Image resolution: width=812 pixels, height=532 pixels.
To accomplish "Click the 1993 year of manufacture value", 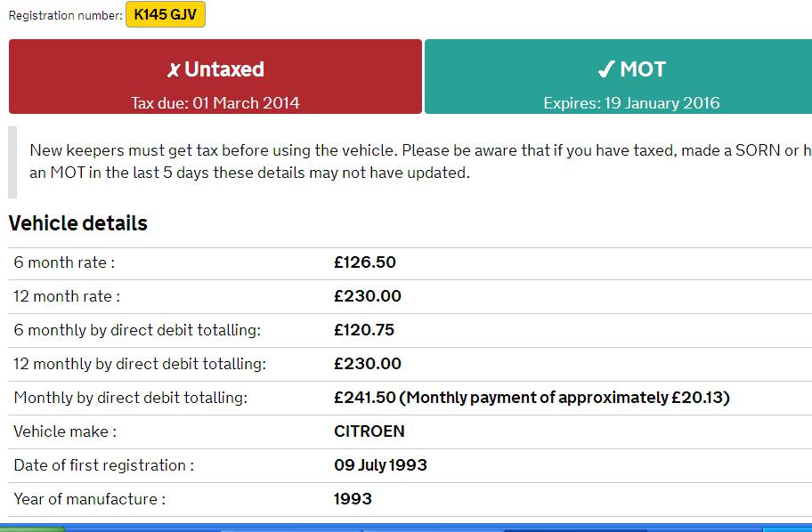I will (353, 499).
